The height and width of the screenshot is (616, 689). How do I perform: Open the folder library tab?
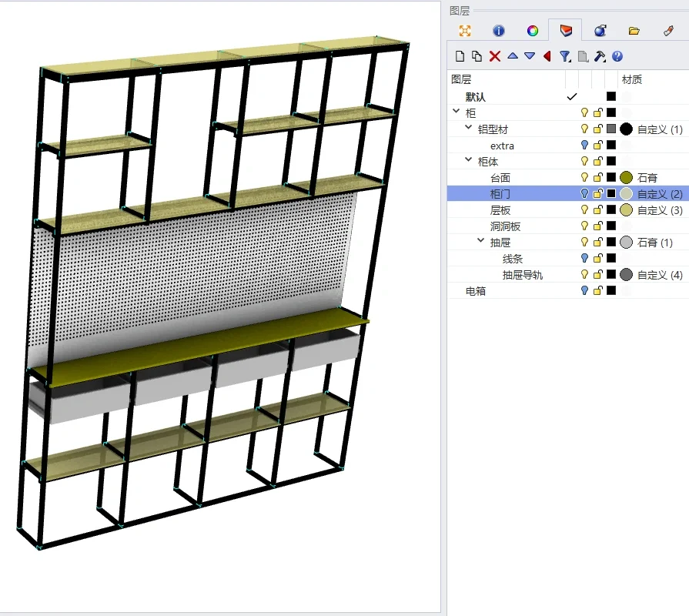click(x=634, y=31)
